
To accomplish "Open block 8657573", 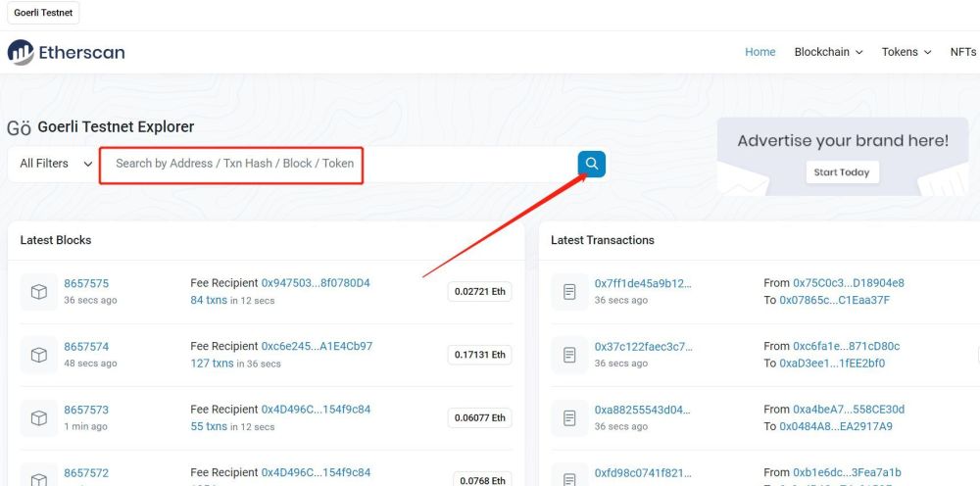I will coord(86,410).
